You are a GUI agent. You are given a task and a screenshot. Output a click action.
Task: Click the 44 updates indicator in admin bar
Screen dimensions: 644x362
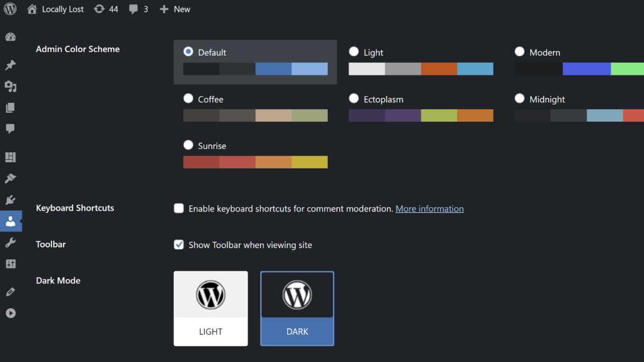pos(106,9)
